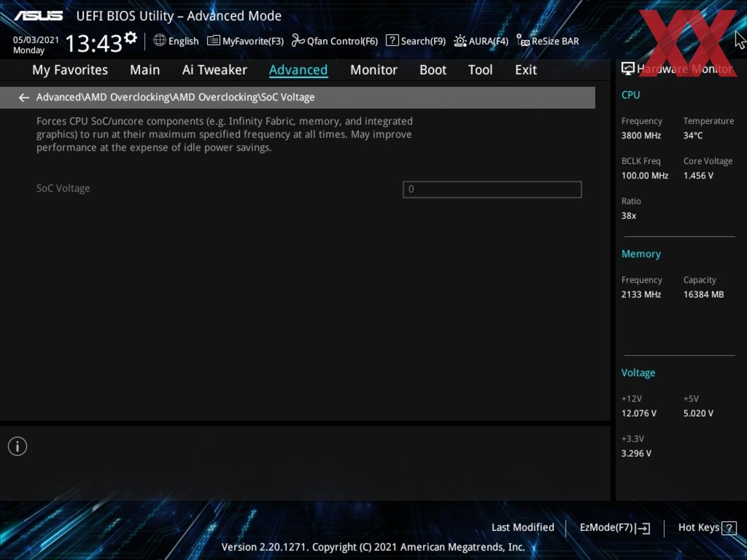
Task: Click the +5V reading 5.020 V
Action: tap(698, 413)
